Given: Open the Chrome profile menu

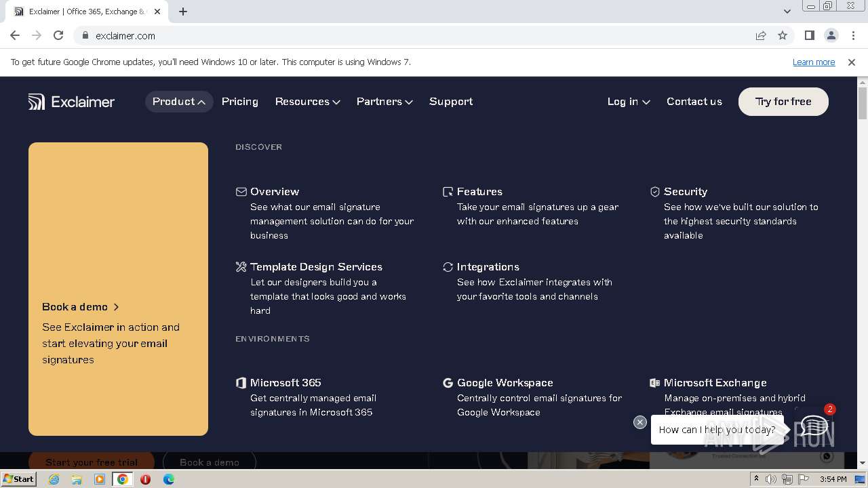Looking at the screenshot, I should click(831, 35).
